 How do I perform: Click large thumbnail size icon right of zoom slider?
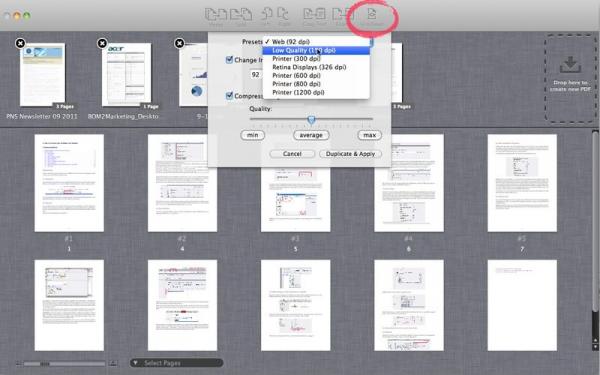pos(113,364)
